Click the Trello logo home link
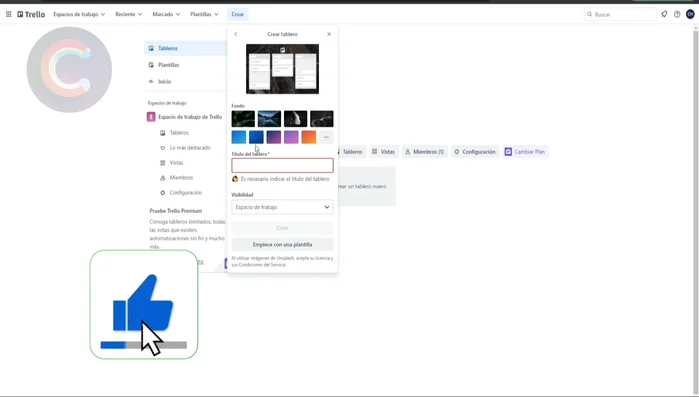The width and height of the screenshot is (699, 397). [x=31, y=14]
